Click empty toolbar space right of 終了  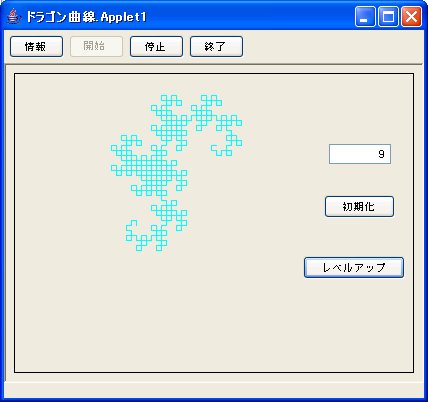tap(332, 47)
